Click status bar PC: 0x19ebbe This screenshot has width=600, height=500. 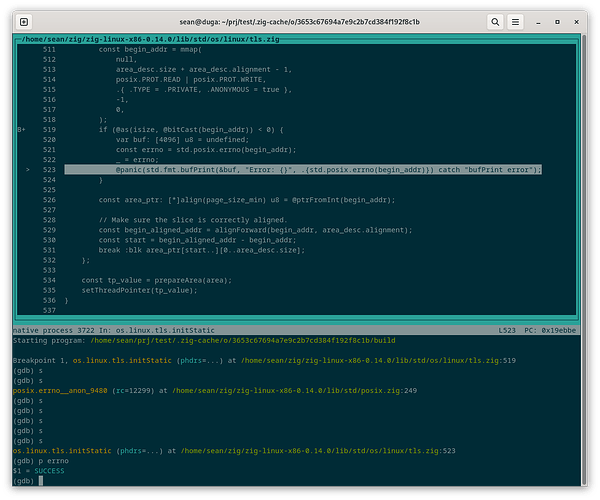(550, 330)
